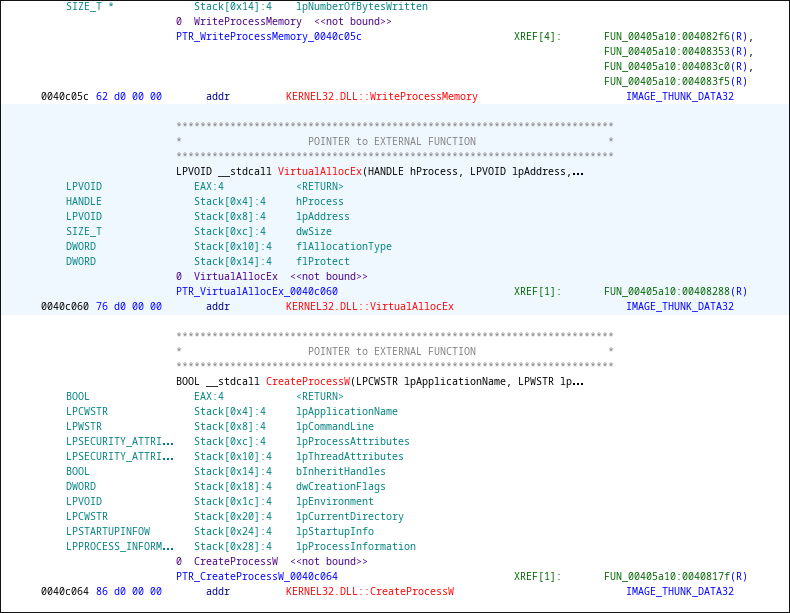Screen dimensions: 790x613
Task: Click the XREF FUN_00405a10:004082f6(R) reference
Action: click(x=678, y=37)
